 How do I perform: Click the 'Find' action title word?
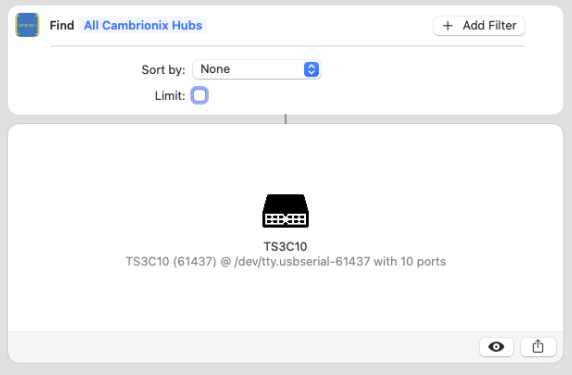62,25
